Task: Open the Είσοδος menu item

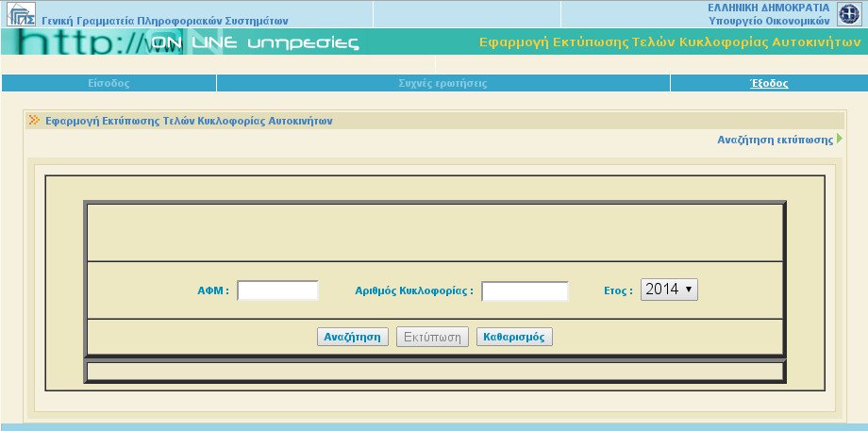Action: [x=108, y=83]
